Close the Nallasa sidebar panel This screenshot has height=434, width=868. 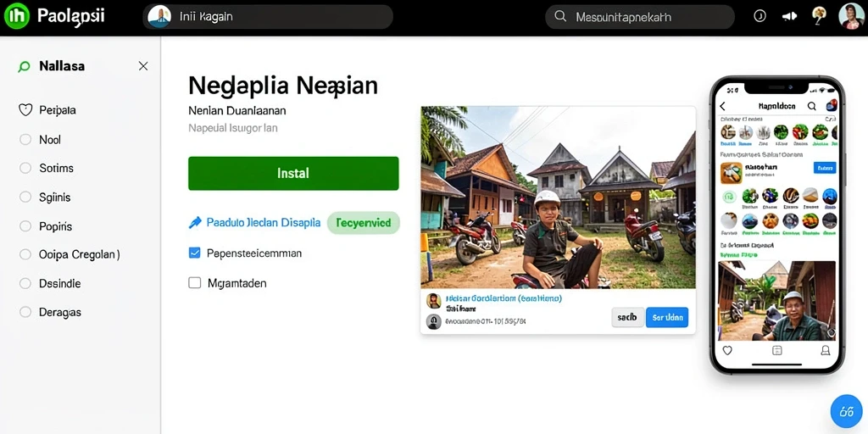point(142,66)
